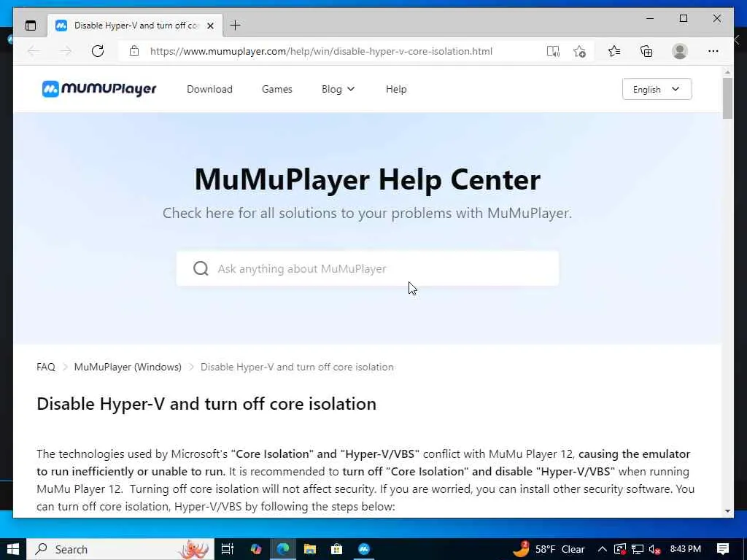Expand the Blog dropdown
Viewport: 747px width, 560px height.
click(338, 89)
